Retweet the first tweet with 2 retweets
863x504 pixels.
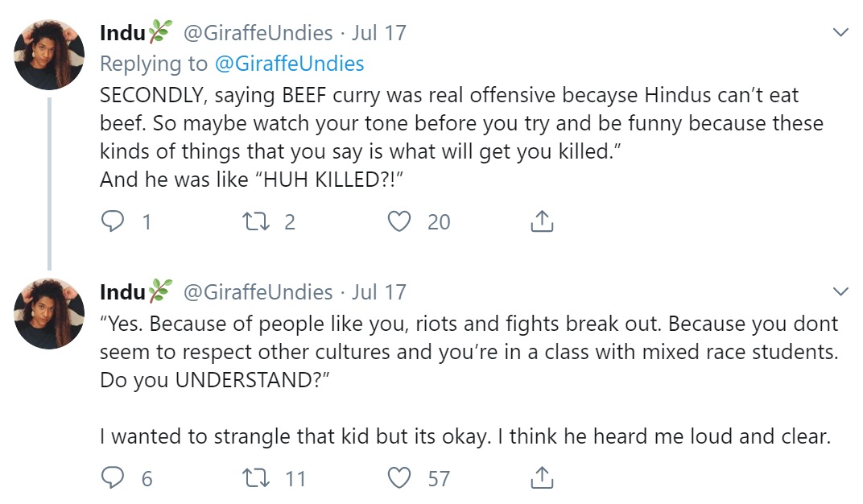(256, 221)
